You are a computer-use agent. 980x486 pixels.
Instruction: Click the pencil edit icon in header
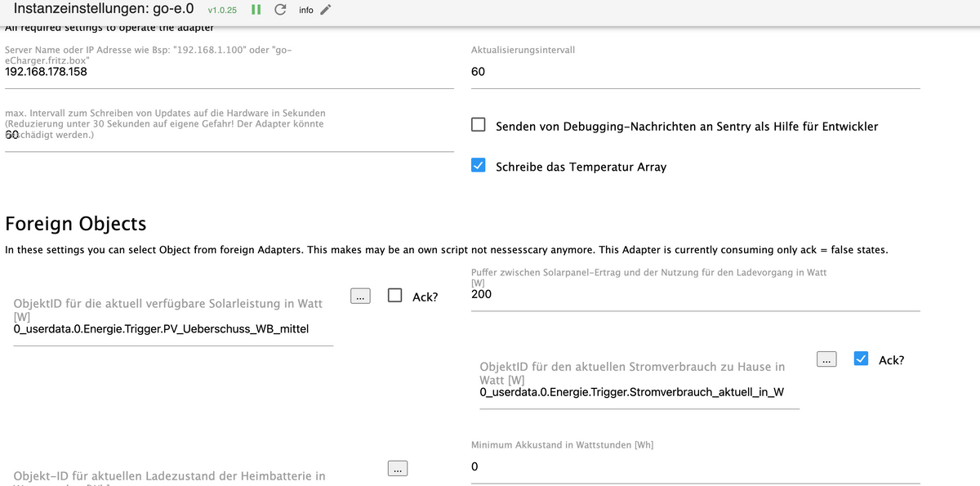(x=326, y=11)
